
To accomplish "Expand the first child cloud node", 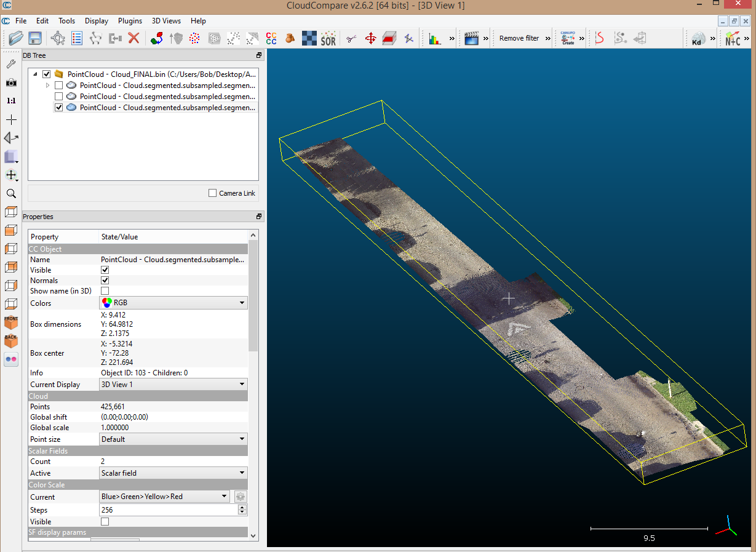I will click(47, 85).
